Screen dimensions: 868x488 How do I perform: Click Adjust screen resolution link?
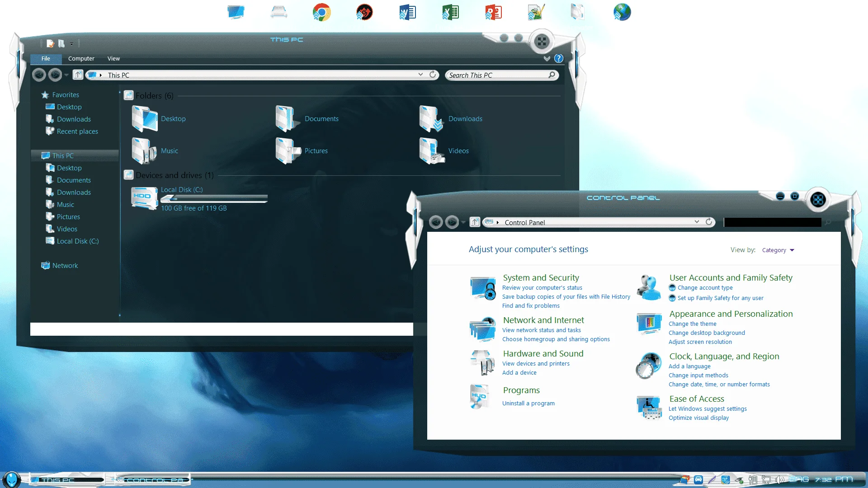pos(700,342)
